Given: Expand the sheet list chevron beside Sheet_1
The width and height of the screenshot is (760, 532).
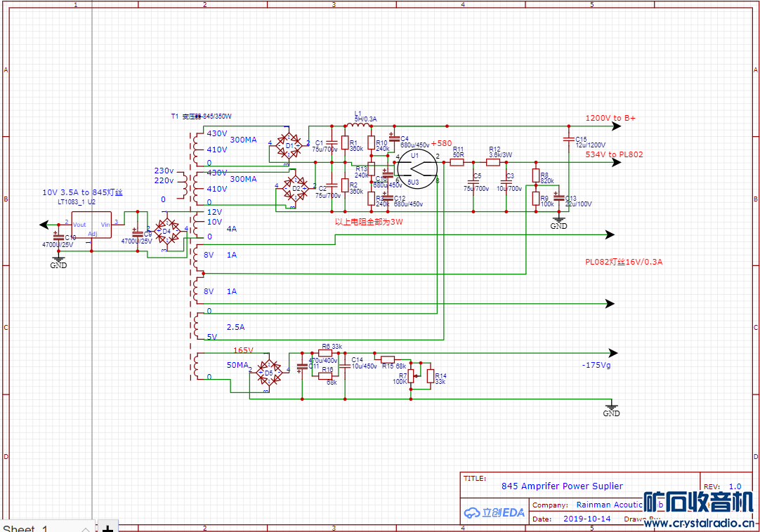Looking at the screenshot, I should click(x=86, y=527).
